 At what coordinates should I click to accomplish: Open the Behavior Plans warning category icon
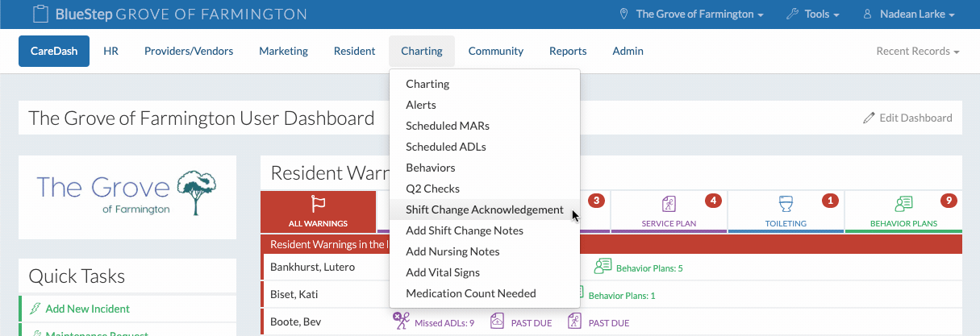coord(903,204)
